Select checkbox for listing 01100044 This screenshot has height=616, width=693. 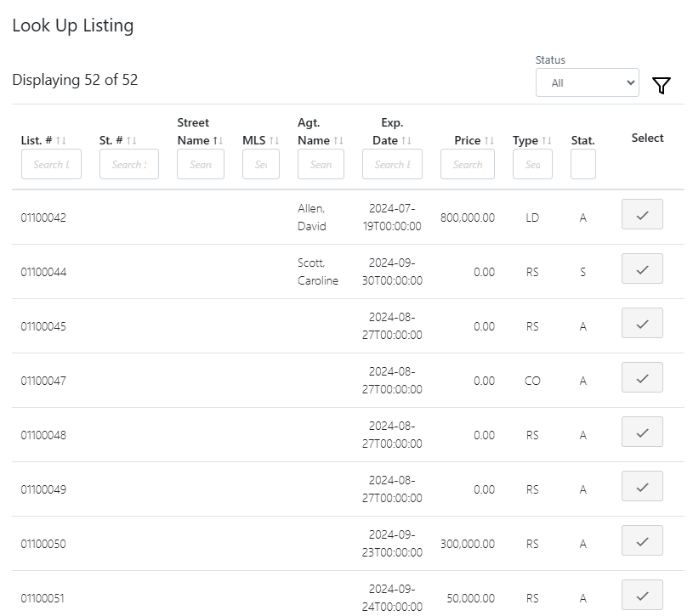click(x=642, y=268)
